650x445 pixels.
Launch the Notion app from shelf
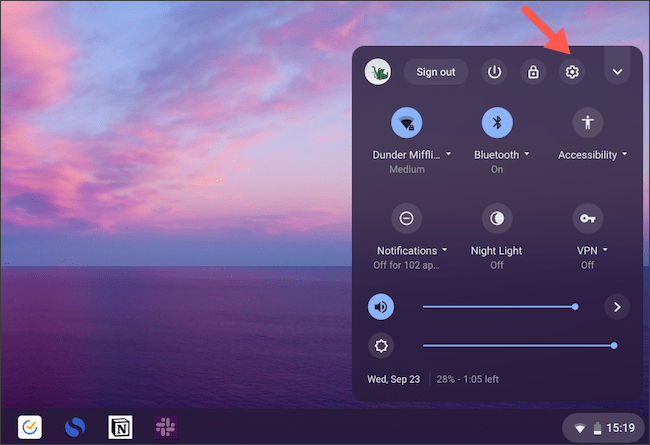pos(120,427)
